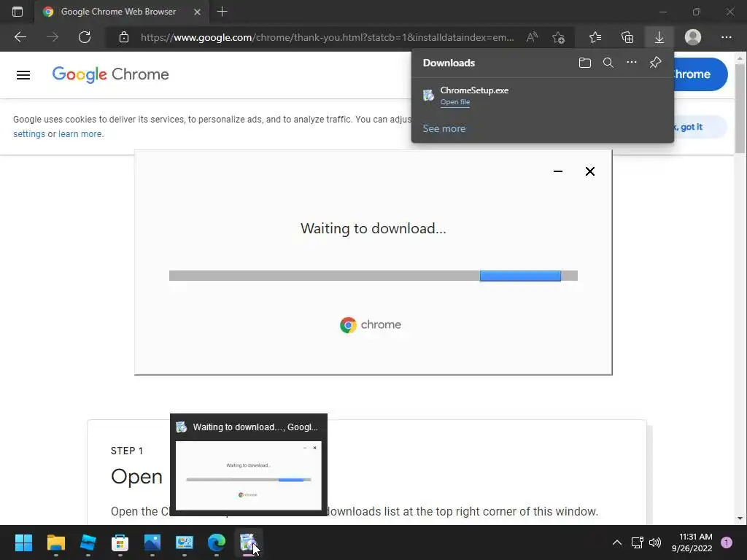Open the Windows 11 blue taskbar app
747x560 pixels.
(x=88, y=542)
